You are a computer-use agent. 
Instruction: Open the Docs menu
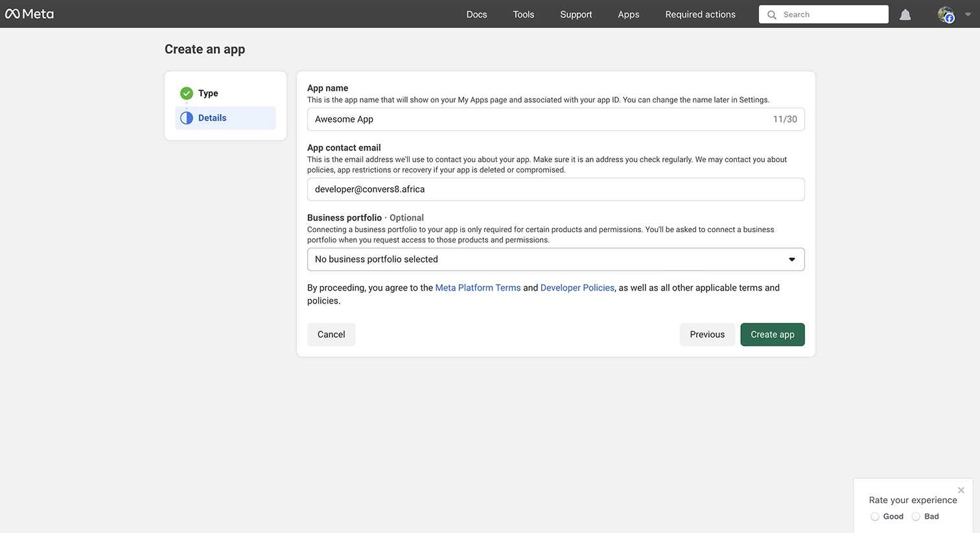click(476, 14)
